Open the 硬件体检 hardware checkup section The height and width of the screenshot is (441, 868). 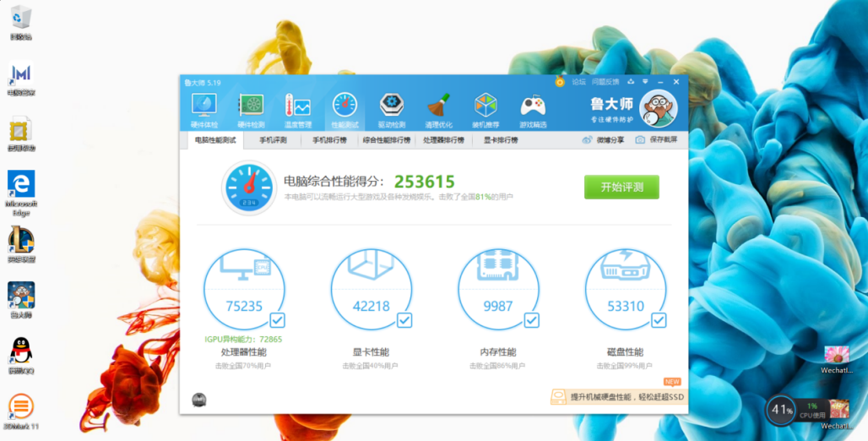pos(204,109)
